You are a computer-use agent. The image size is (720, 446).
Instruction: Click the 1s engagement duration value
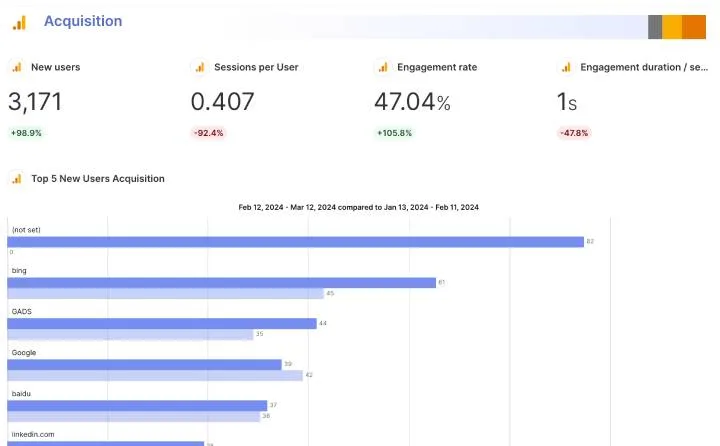tap(567, 102)
